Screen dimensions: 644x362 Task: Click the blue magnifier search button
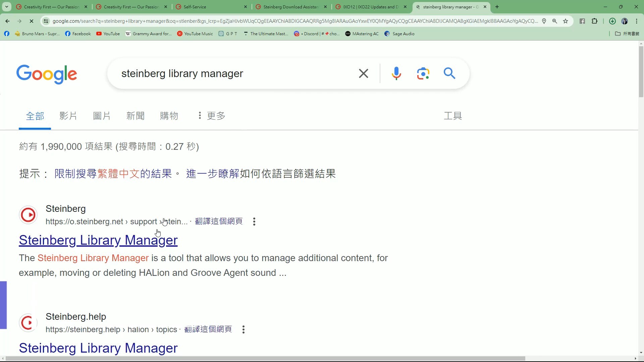coord(449,73)
